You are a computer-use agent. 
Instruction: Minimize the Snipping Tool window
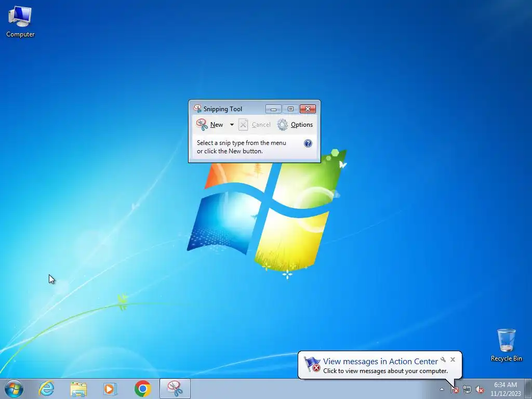tap(273, 109)
